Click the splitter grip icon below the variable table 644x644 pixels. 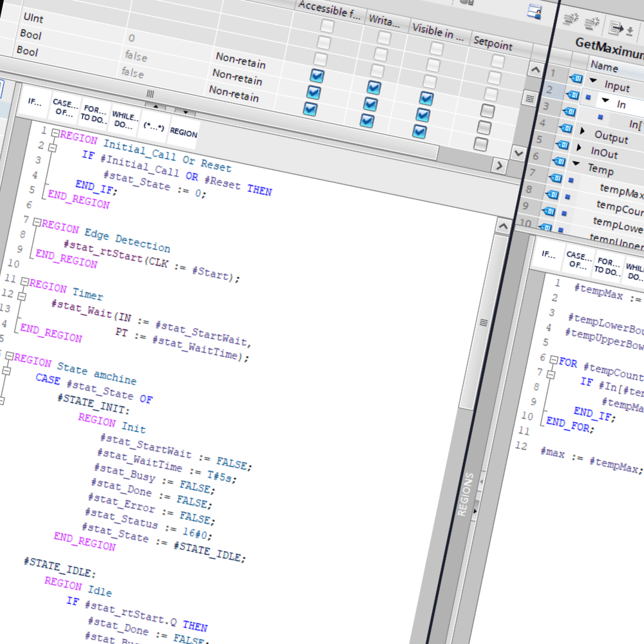(150, 93)
